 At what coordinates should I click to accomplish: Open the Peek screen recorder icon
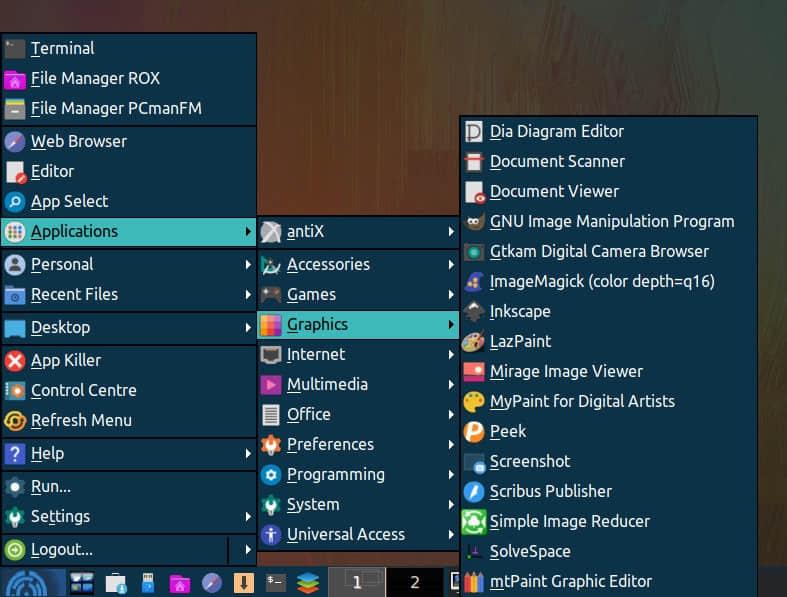click(474, 432)
